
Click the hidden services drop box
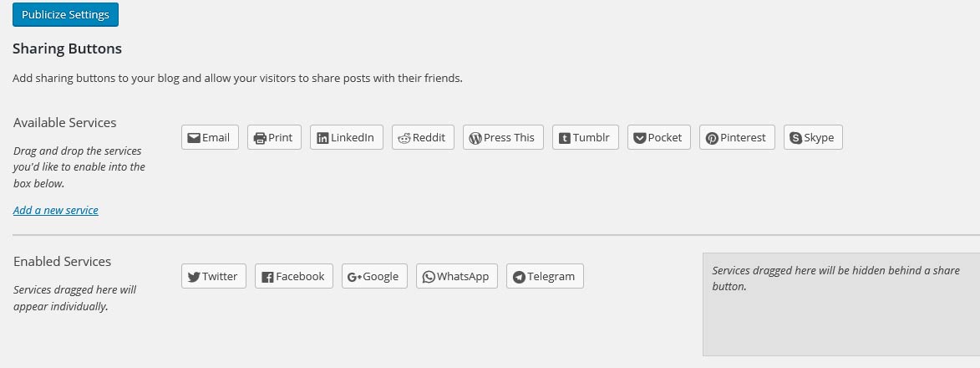pyautogui.click(x=840, y=318)
